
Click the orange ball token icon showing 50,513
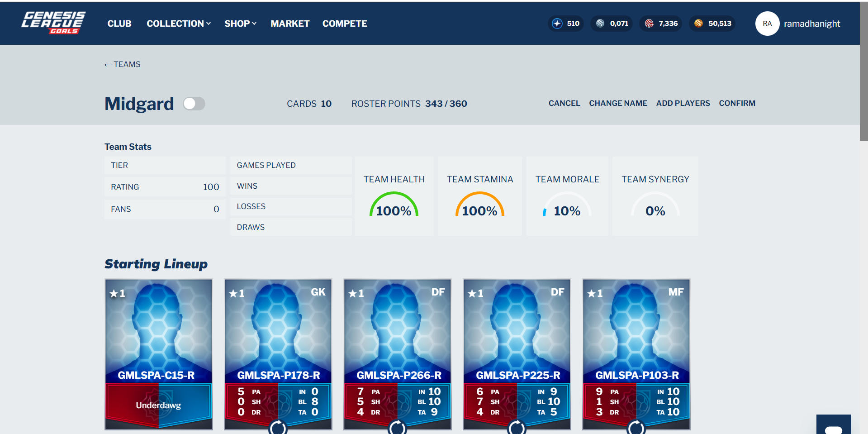699,24
